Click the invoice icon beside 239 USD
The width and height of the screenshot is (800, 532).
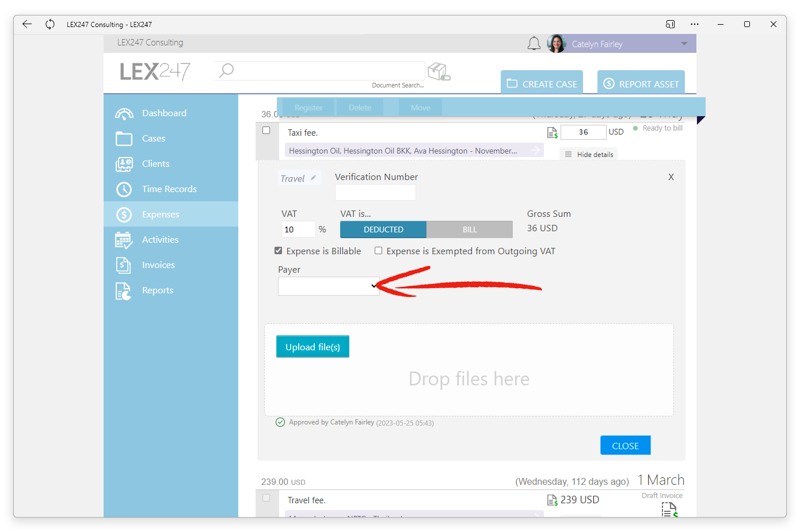click(553, 500)
